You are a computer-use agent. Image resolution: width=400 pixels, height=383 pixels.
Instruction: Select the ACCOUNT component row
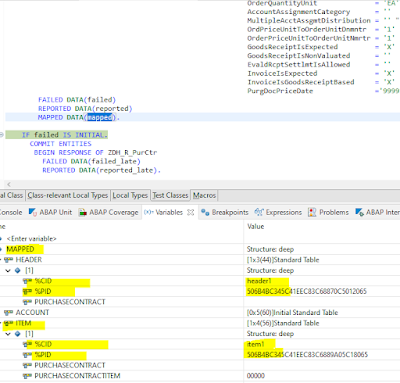32,312
